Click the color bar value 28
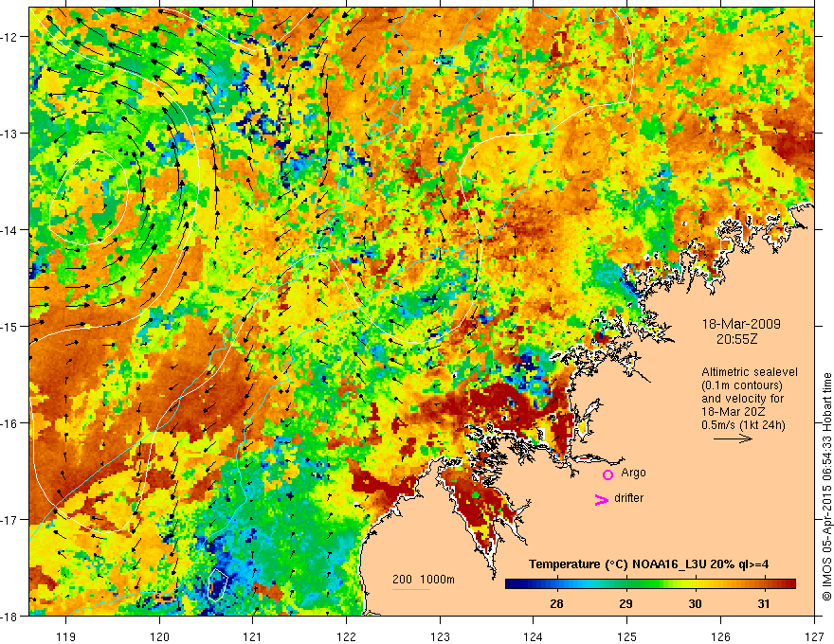Viewport: 834px width, 644px height. click(x=556, y=603)
